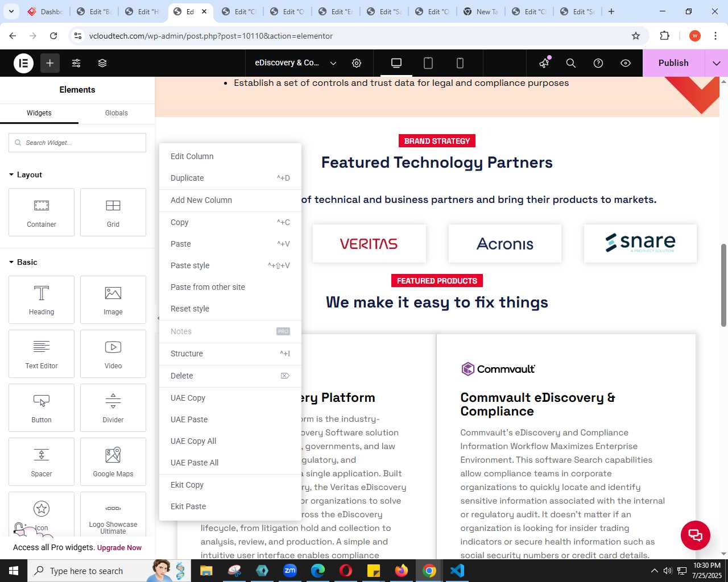Select the Grid widget
The image size is (728, 582).
pyautogui.click(x=113, y=212)
